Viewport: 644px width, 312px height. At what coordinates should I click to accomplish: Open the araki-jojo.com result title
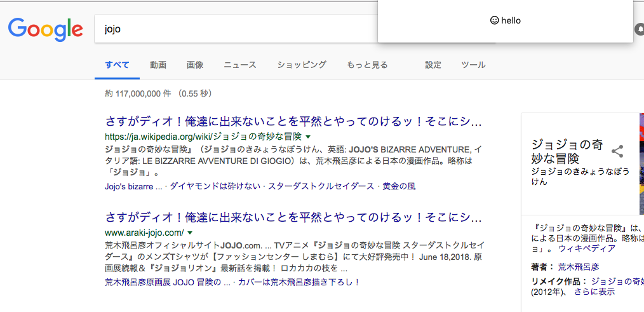293,217
